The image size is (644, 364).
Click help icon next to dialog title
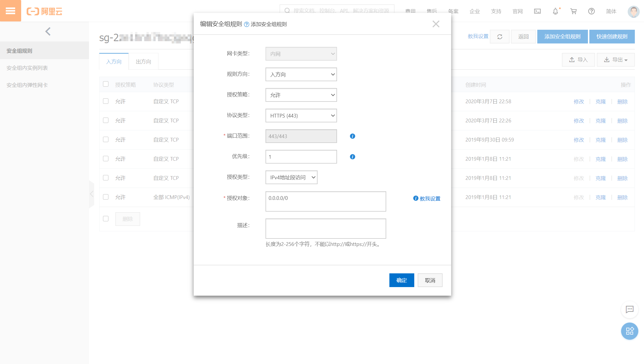(246, 24)
